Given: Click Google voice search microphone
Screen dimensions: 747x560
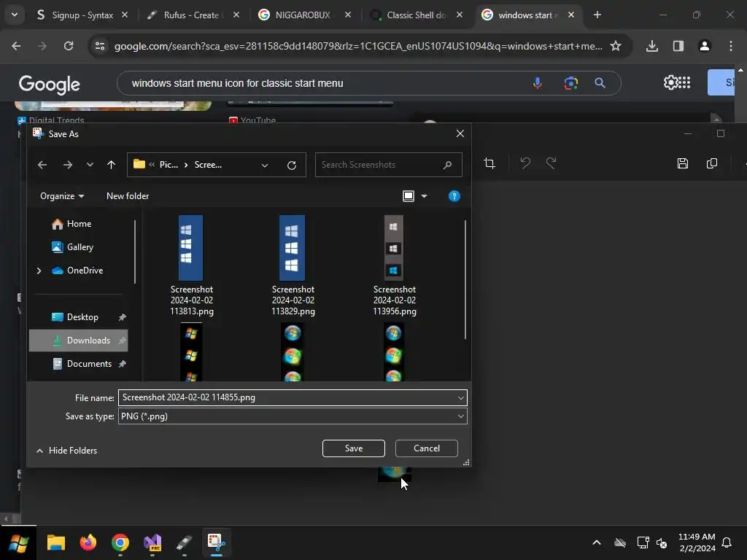Looking at the screenshot, I should 538,83.
